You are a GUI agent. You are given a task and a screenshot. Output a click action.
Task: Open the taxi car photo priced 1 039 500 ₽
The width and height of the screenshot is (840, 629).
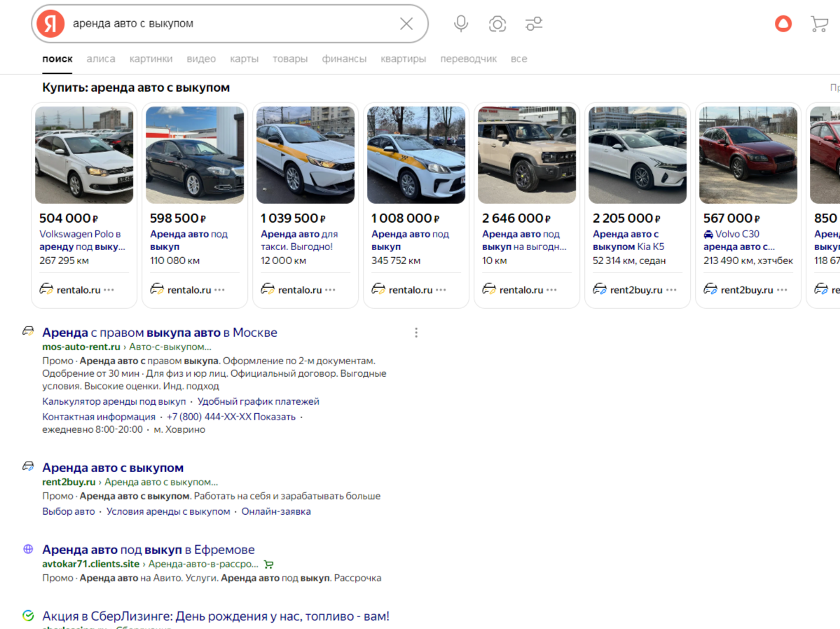coord(305,155)
